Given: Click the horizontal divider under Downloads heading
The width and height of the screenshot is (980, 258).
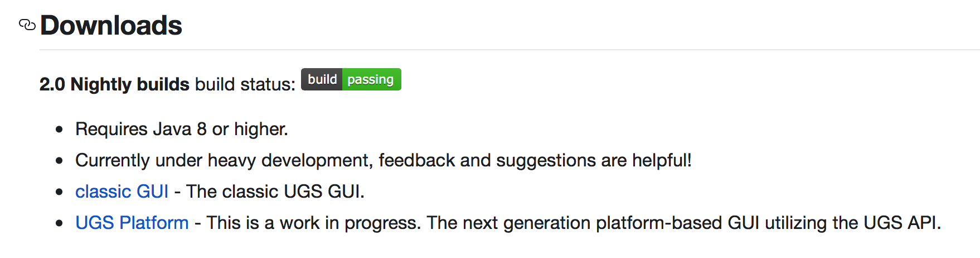Looking at the screenshot, I should point(510,50).
